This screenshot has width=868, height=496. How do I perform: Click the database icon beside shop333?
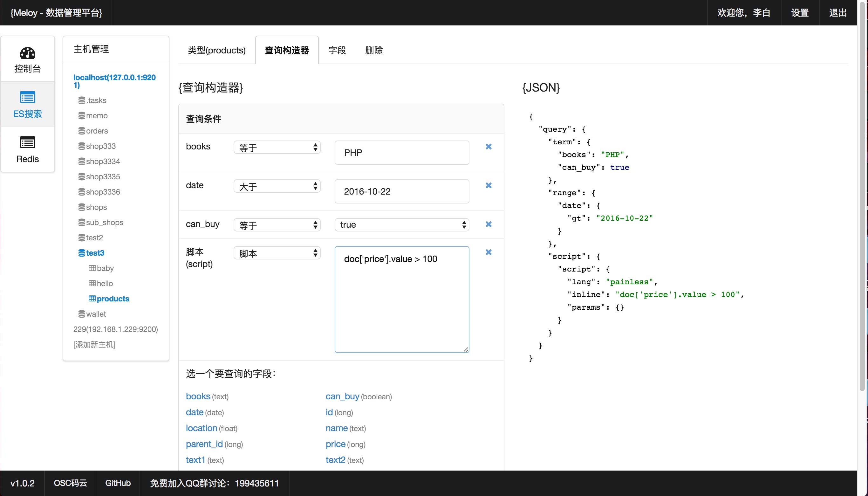[x=82, y=146]
